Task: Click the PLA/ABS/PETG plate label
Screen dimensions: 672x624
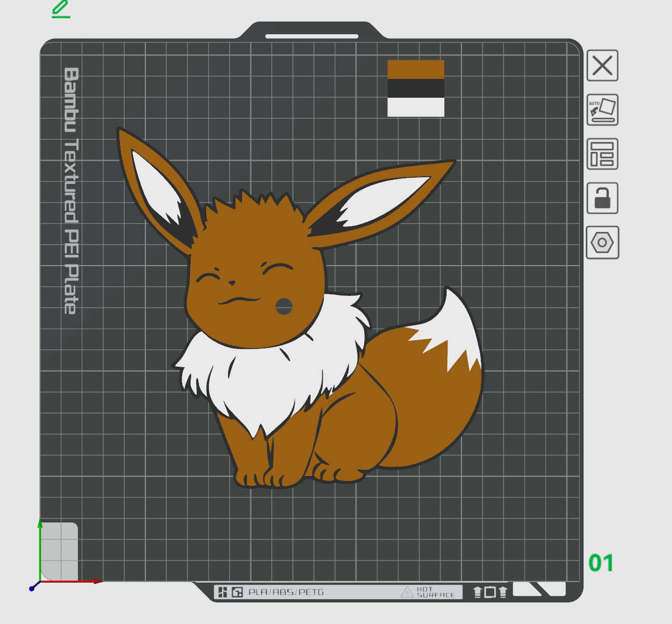Action: pyautogui.click(x=286, y=592)
